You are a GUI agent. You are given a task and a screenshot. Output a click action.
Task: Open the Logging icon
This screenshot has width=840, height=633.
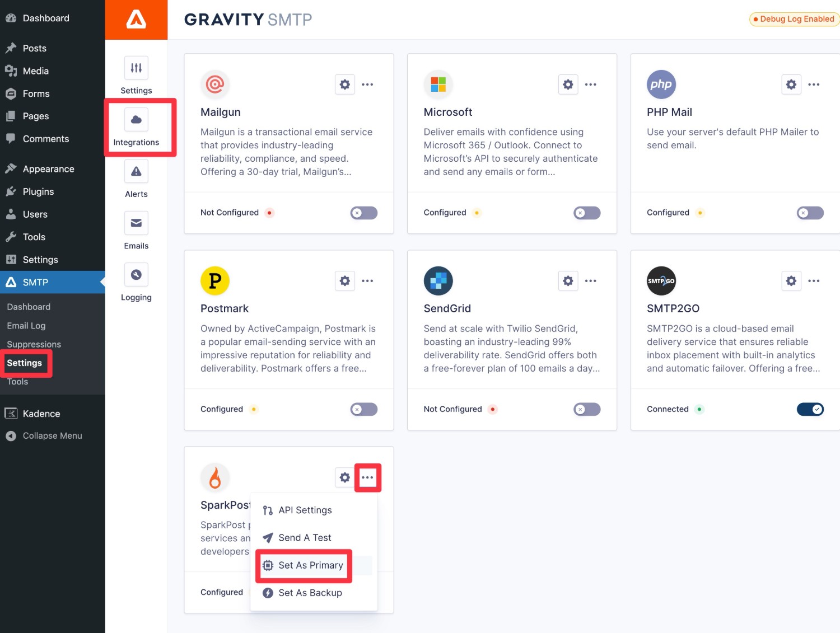(136, 274)
